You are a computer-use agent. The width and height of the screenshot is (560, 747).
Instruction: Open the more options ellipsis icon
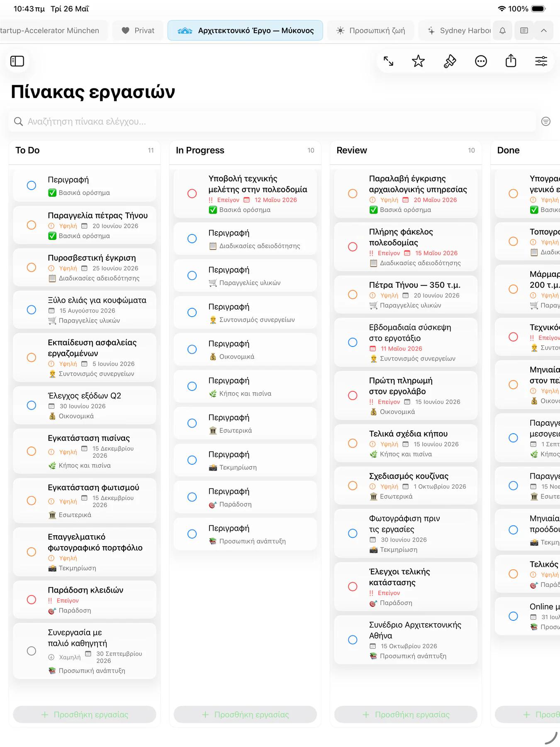click(481, 61)
